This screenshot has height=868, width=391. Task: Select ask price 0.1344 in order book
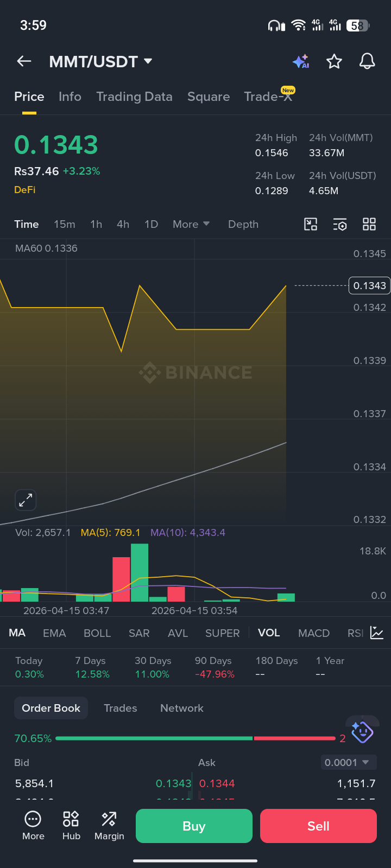click(217, 783)
